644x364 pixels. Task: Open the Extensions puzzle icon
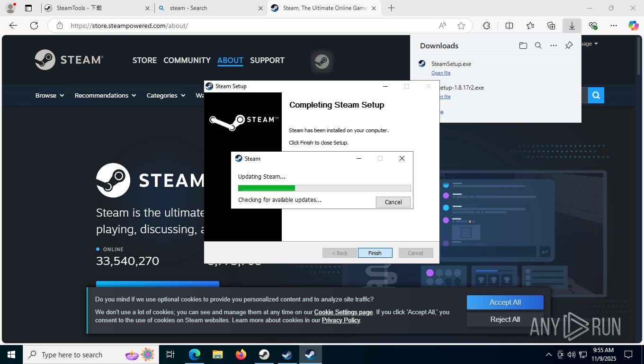coord(486,26)
